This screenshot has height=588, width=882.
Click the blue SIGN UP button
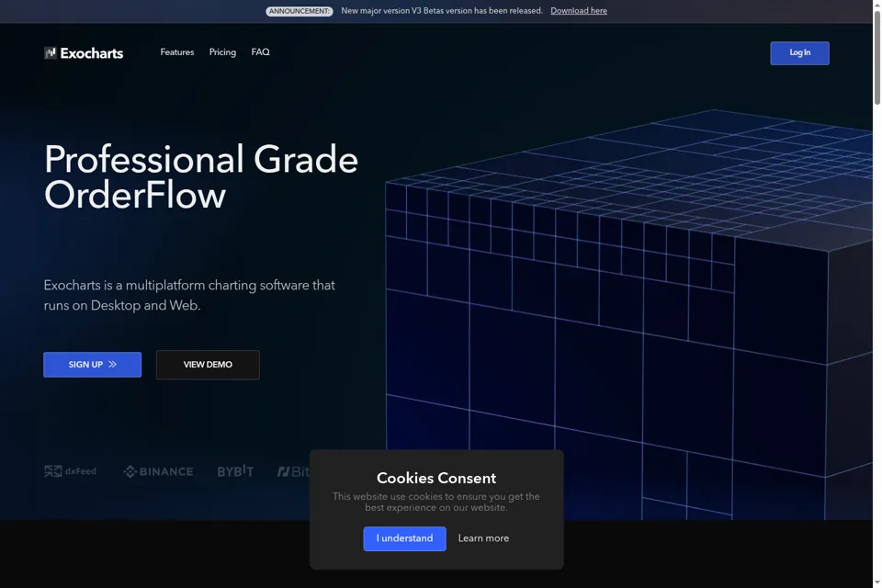(92, 365)
